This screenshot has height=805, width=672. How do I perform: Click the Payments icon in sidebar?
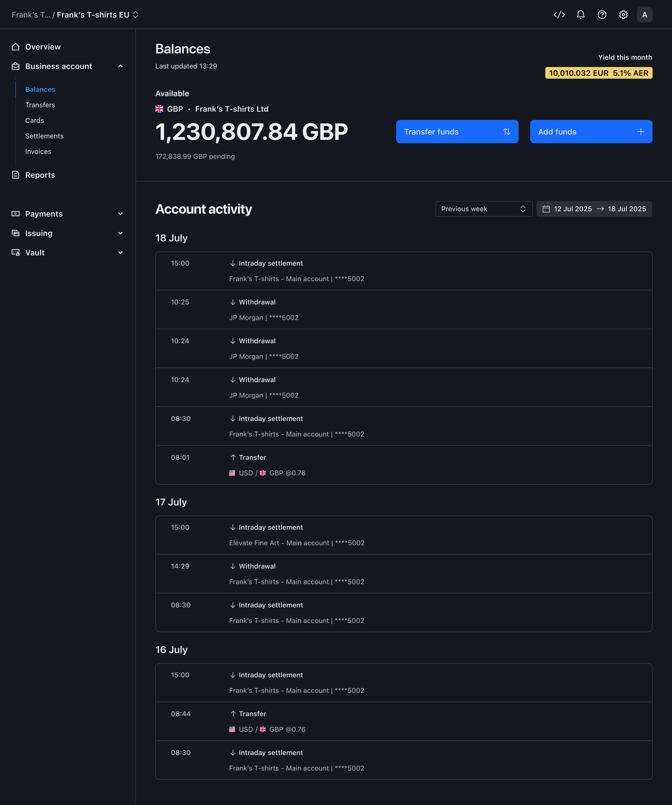pos(15,214)
